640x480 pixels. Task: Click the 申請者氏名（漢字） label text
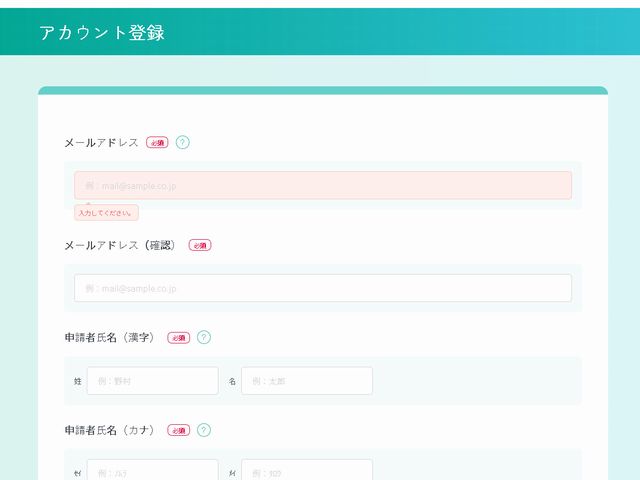point(111,338)
